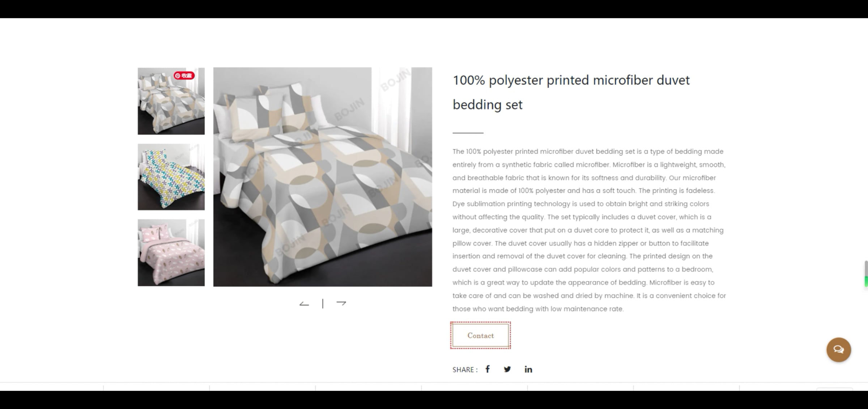This screenshot has height=409, width=868.
Task: Click the vertical separator between carousel arrows
Action: pyautogui.click(x=323, y=303)
